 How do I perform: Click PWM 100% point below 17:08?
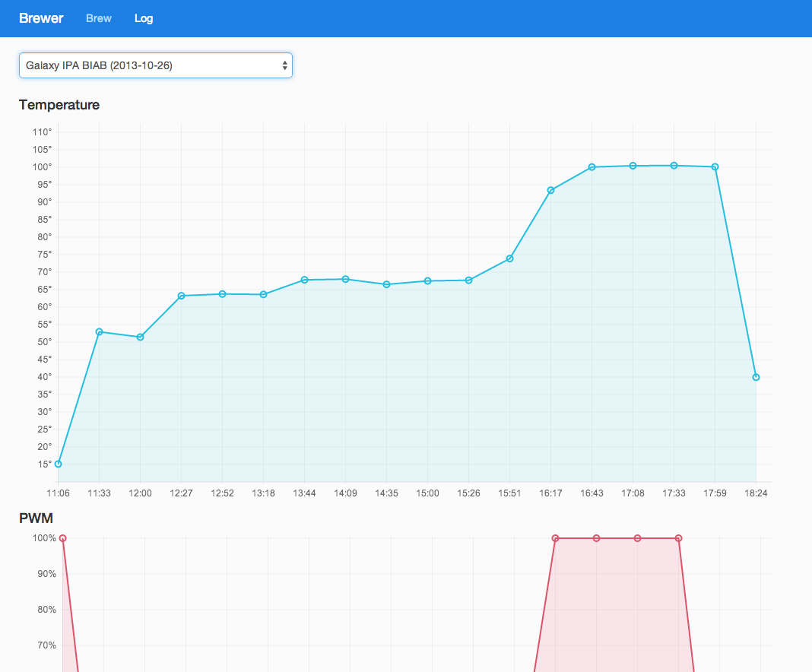(637, 538)
